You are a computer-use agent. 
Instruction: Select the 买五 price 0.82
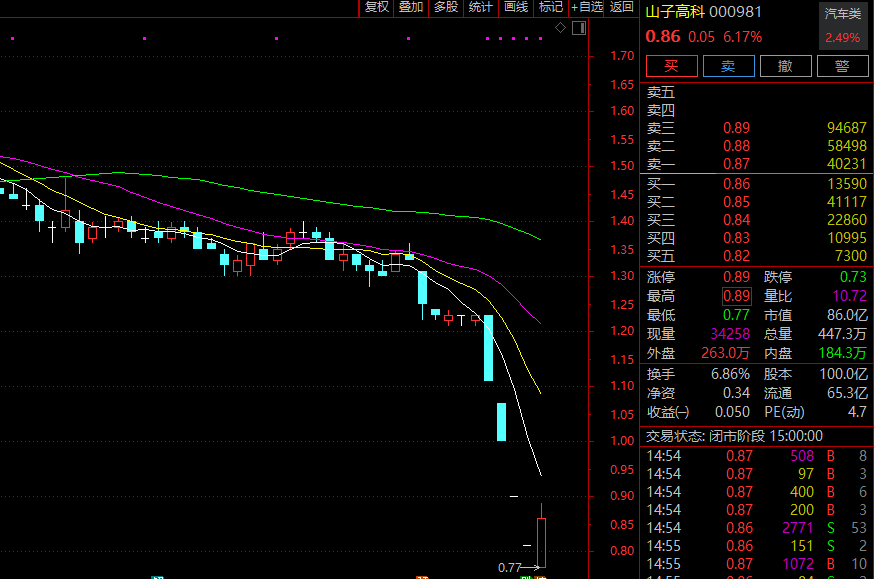click(x=736, y=256)
